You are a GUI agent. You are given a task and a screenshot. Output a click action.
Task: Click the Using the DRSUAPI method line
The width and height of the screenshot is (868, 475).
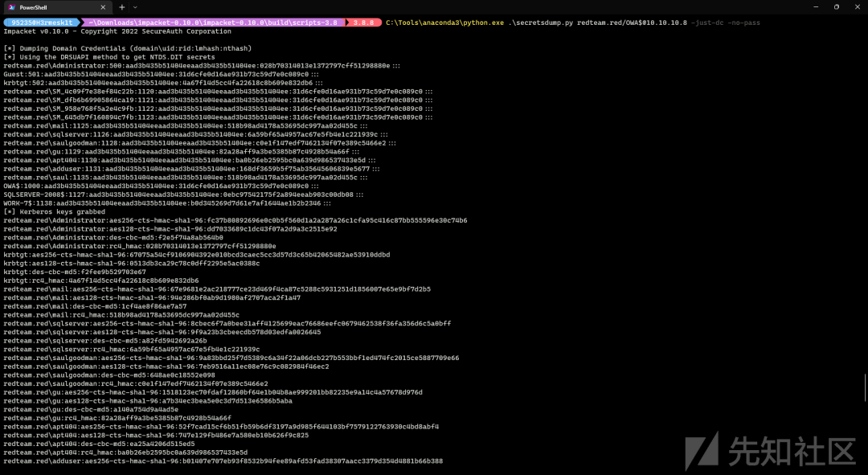point(109,57)
